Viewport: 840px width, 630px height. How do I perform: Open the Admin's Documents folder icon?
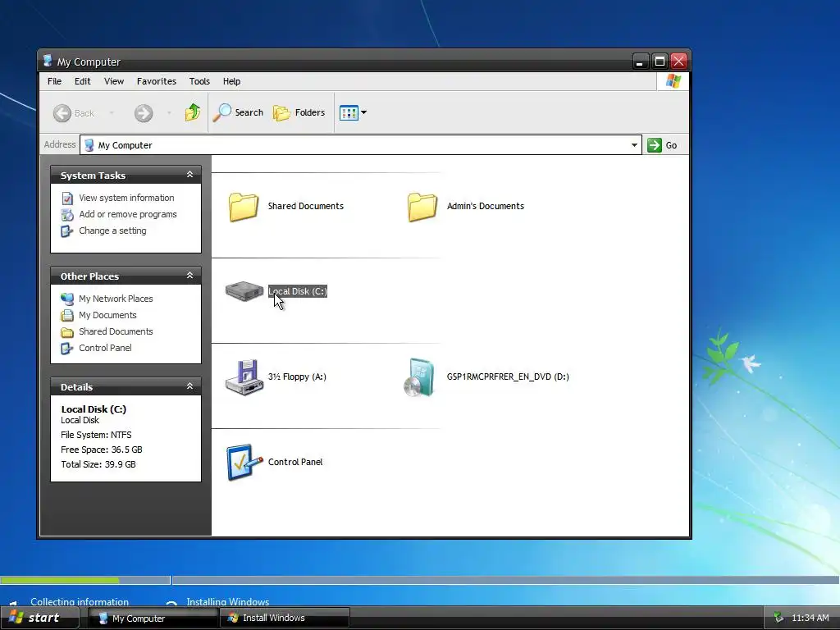coord(422,207)
